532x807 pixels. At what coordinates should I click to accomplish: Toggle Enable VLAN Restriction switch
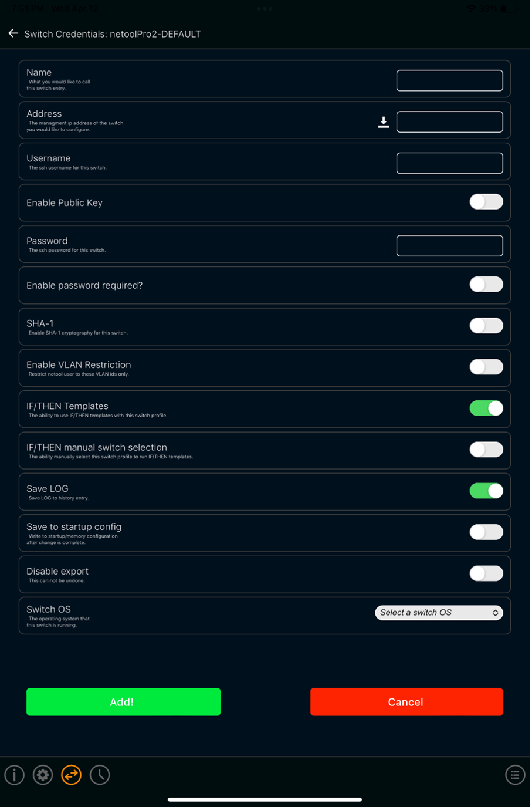point(486,367)
